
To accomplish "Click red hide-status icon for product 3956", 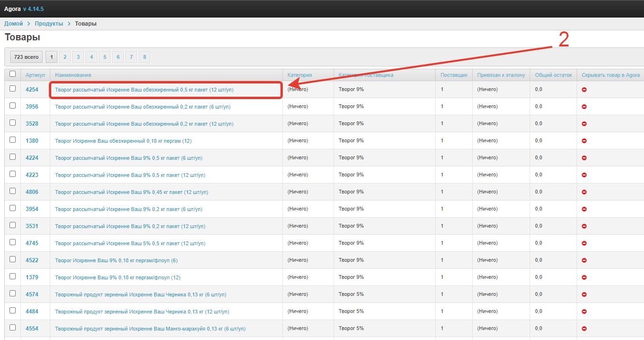I will 584,107.
